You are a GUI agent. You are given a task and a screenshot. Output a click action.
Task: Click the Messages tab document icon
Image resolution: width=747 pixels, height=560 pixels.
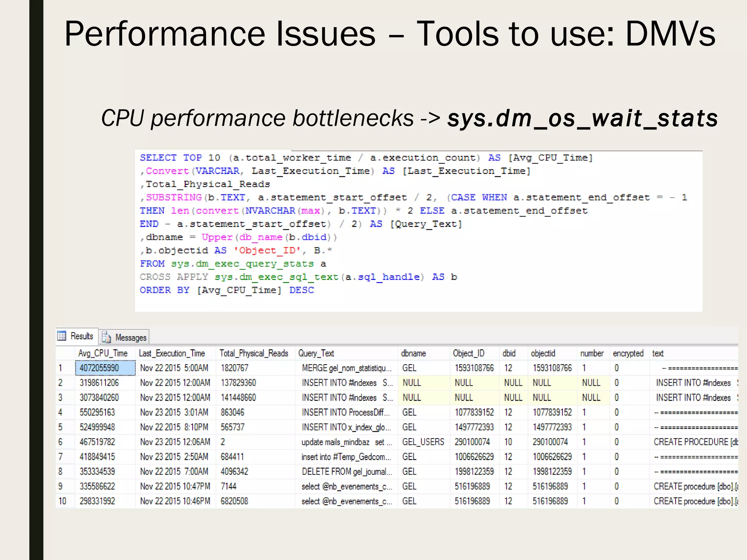pos(107,337)
